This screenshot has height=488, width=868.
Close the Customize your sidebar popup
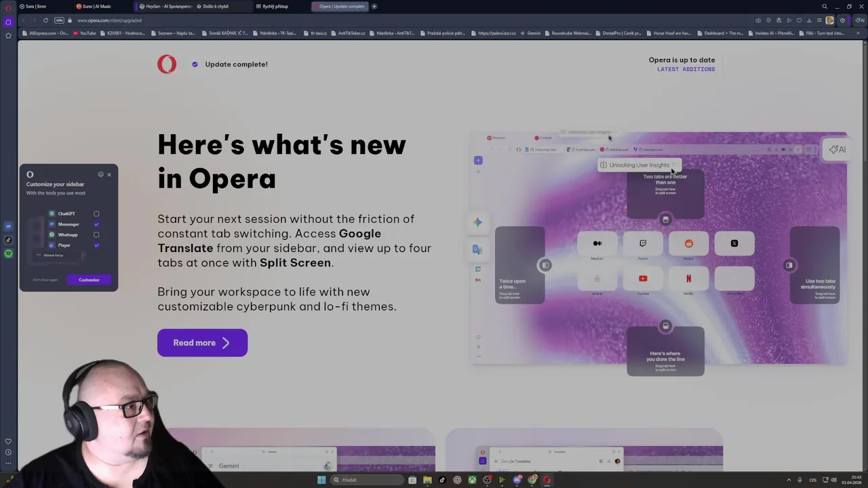click(x=108, y=175)
